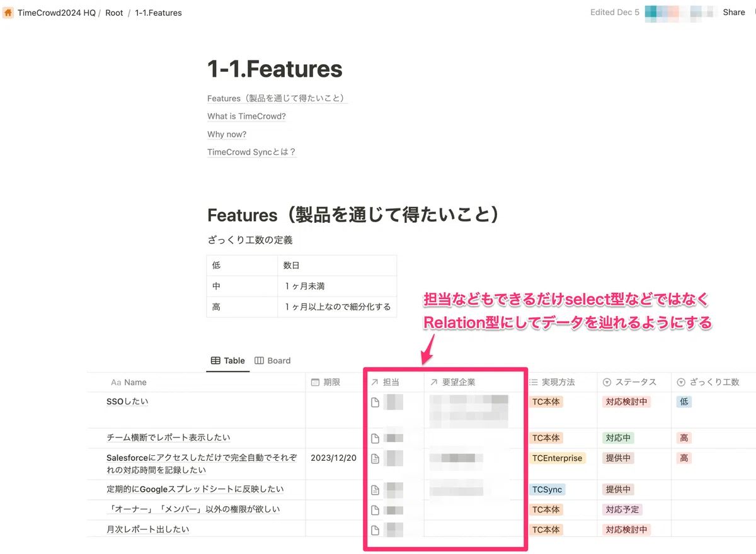The image size is (756, 554).
Task: Open the Features（製品を通じて得たいこと） contents link
Action: tap(277, 98)
